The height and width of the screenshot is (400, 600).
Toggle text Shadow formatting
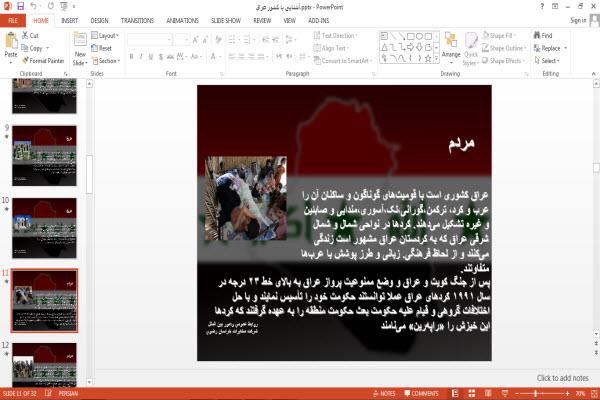pyautogui.click(x=161, y=57)
